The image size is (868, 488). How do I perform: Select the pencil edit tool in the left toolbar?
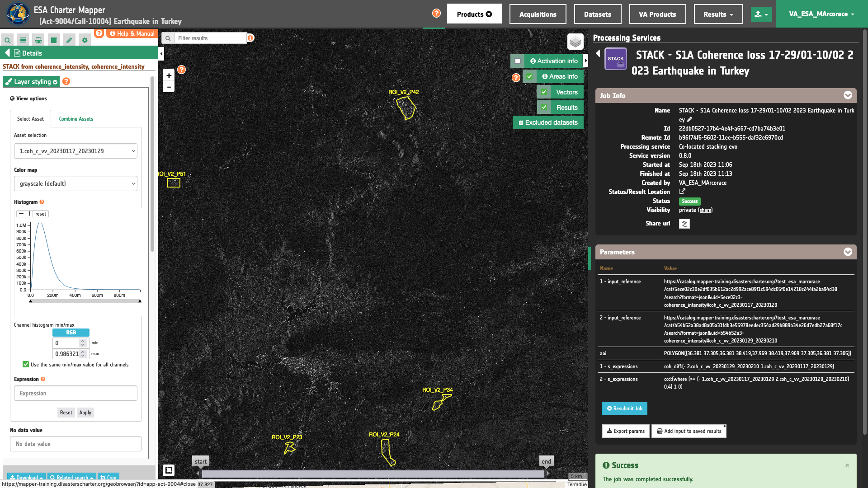(x=69, y=40)
